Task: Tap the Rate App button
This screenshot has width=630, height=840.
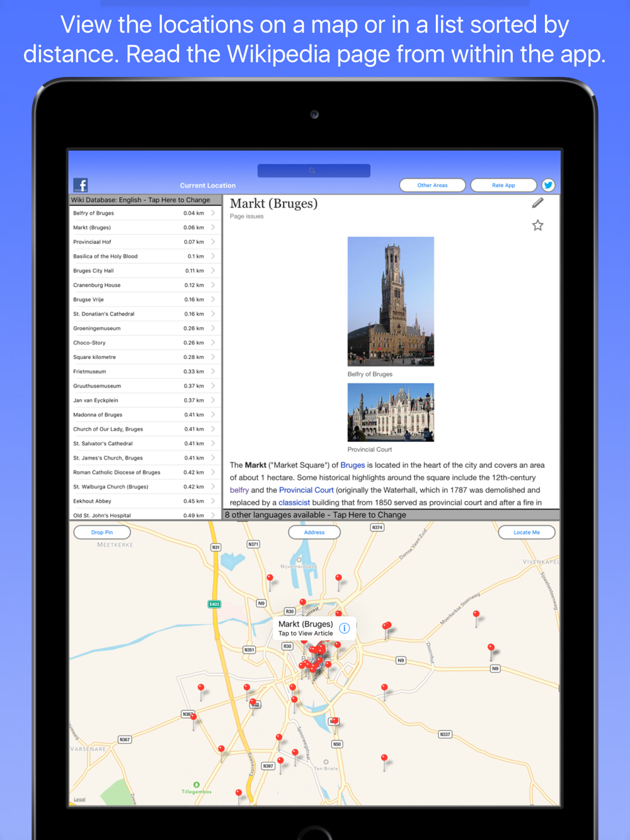Action: (x=503, y=185)
